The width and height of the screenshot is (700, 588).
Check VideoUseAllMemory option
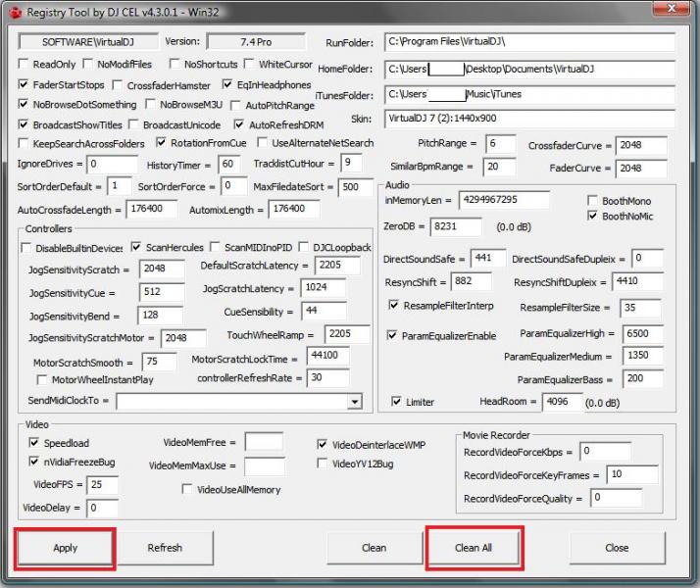187,489
